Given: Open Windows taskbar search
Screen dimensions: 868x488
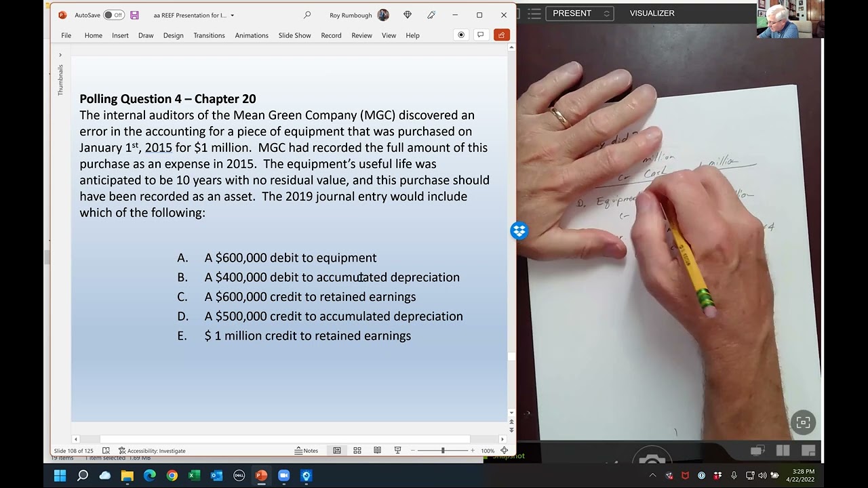Looking at the screenshot, I should [82, 476].
